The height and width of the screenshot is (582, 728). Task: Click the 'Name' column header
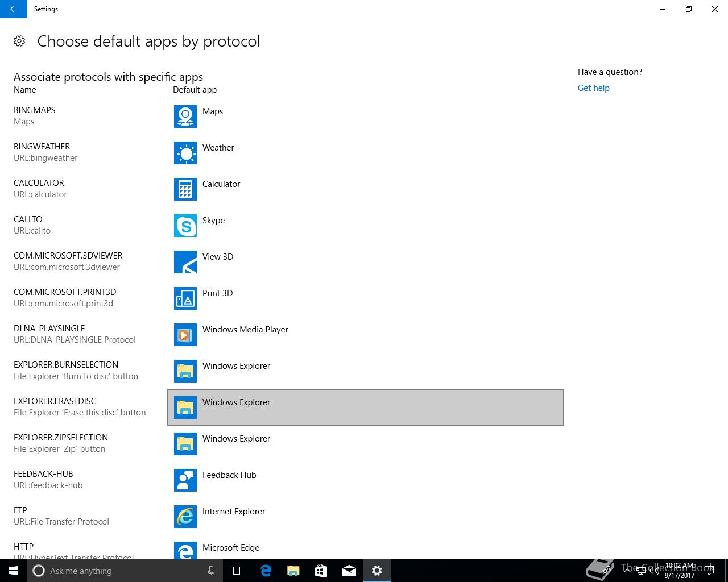pos(25,90)
